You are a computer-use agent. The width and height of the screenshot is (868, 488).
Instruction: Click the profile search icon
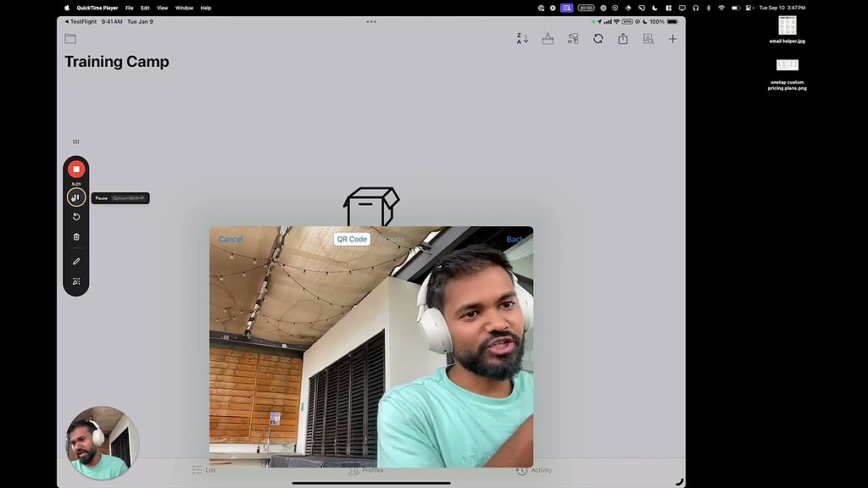click(x=648, y=39)
